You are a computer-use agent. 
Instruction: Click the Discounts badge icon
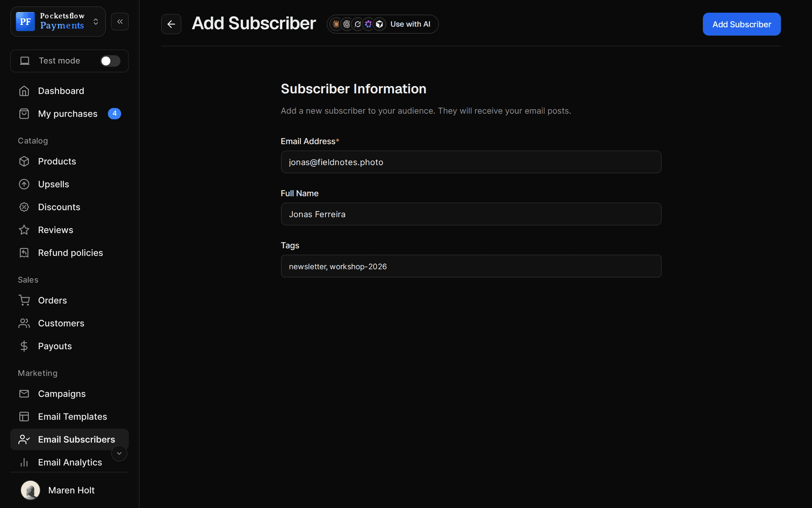24,207
